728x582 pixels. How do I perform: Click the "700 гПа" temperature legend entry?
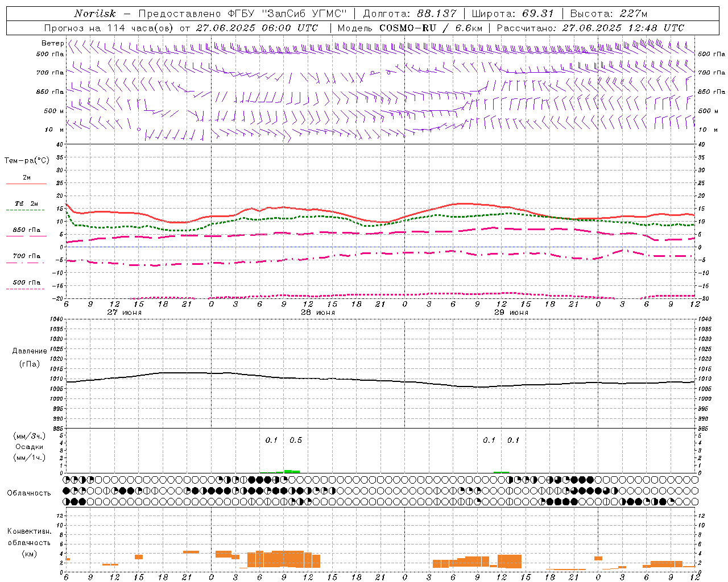tap(27, 256)
